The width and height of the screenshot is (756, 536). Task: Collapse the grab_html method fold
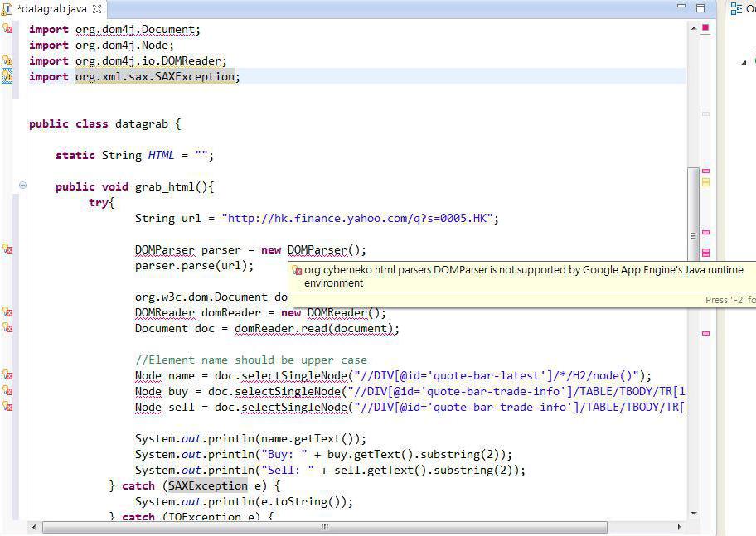22,185
